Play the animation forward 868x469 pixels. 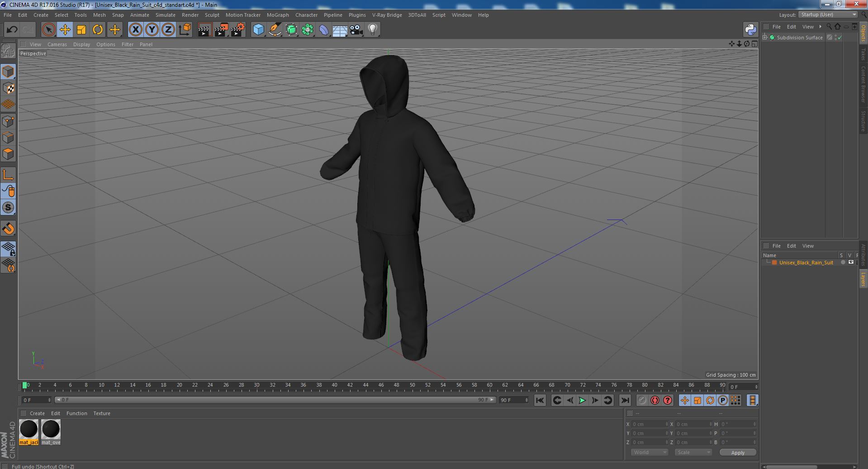(582, 400)
